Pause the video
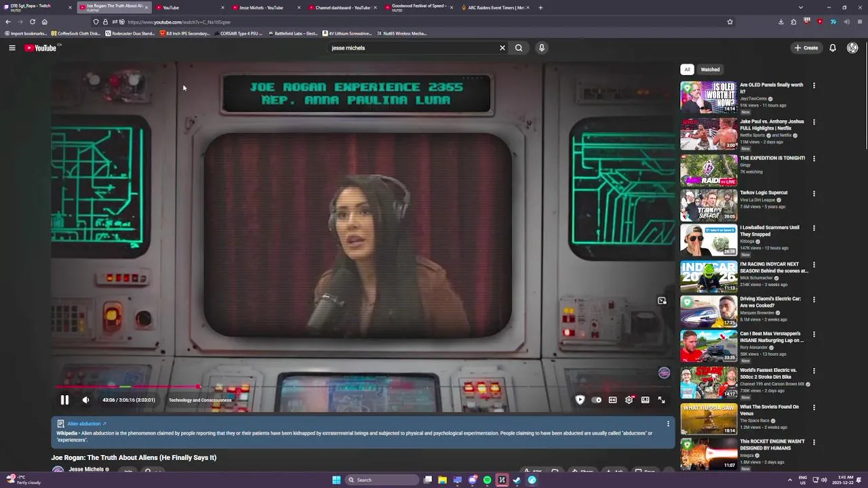868x488 pixels. 64,400
